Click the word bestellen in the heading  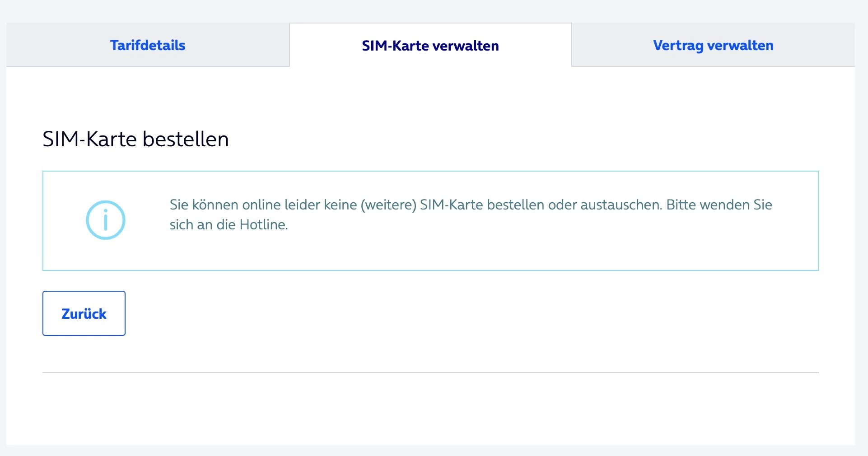(x=186, y=139)
